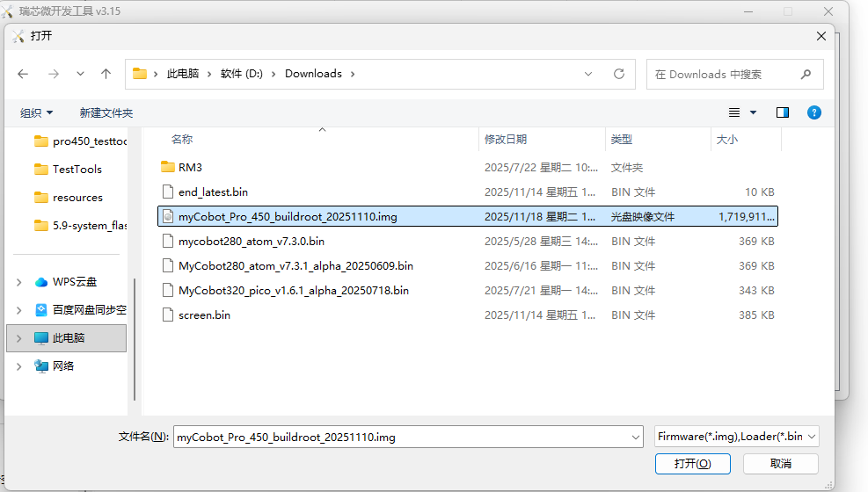Navigate up one folder level

(106, 75)
